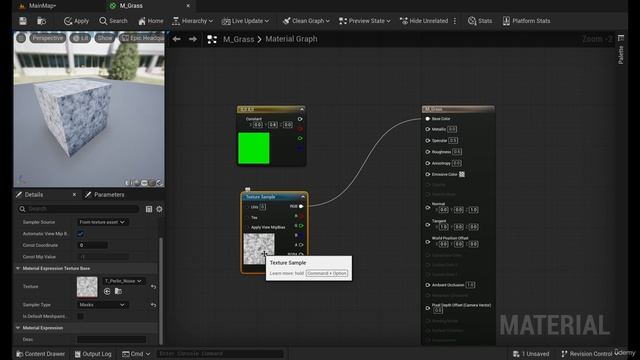Viewport: 640px width, 360px height.
Task: Open the Palette side panel
Action: coord(621,50)
